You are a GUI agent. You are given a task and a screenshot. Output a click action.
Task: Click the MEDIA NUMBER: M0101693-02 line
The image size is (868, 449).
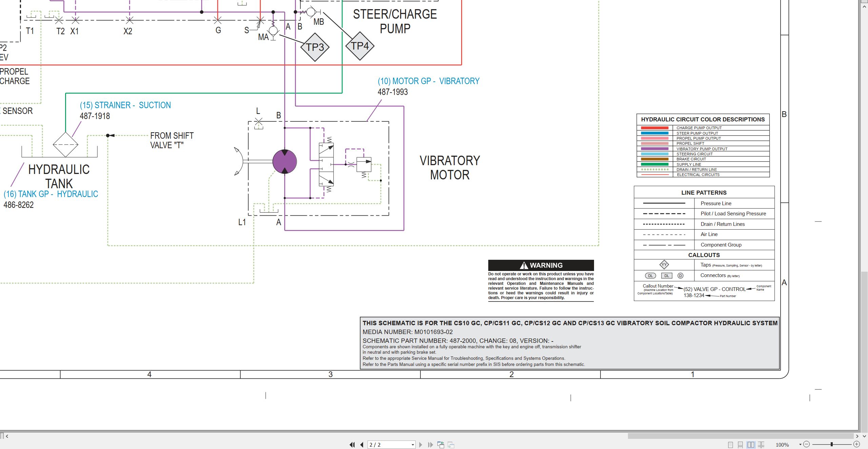[408, 332]
